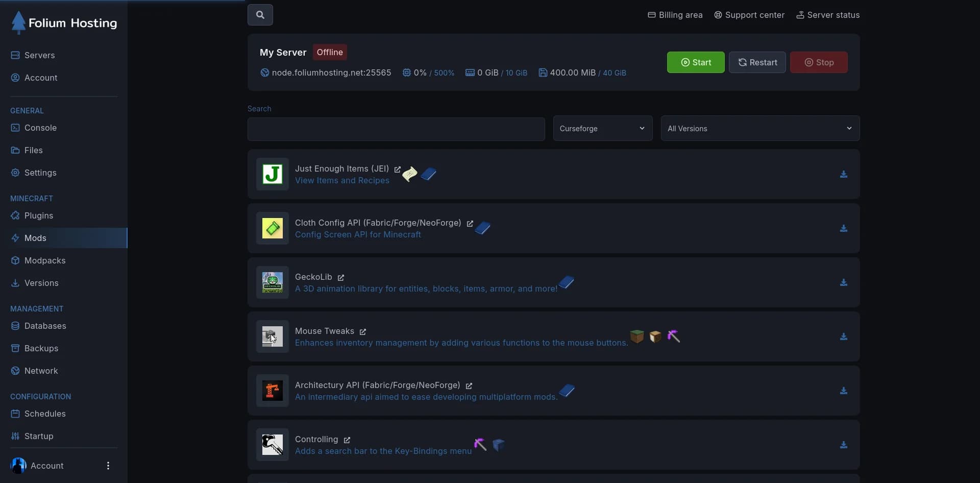Restart the server
The width and height of the screenshot is (980, 483).
pyautogui.click(x=757, y=62)
